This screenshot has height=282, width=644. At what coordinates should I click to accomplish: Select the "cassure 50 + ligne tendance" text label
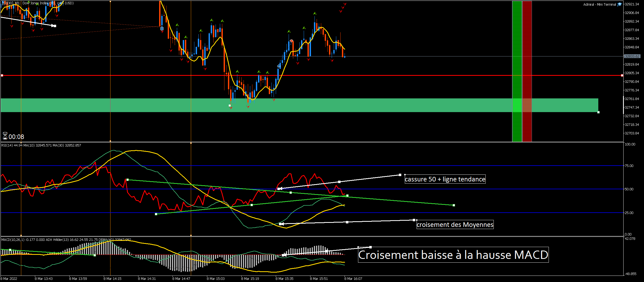pos(445,179)
